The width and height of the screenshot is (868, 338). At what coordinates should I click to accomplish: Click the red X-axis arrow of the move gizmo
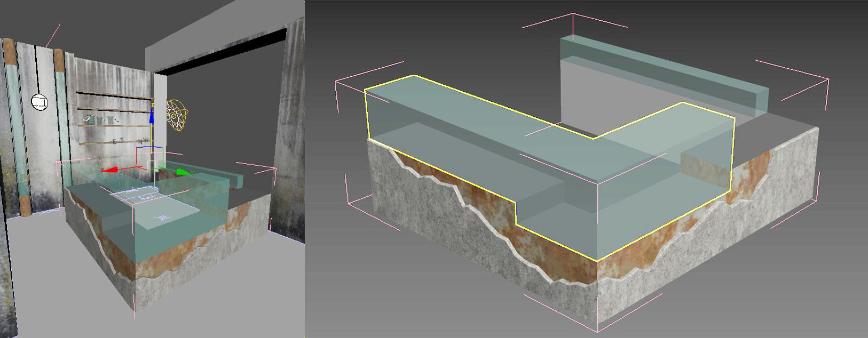click(x=111, y=170)
